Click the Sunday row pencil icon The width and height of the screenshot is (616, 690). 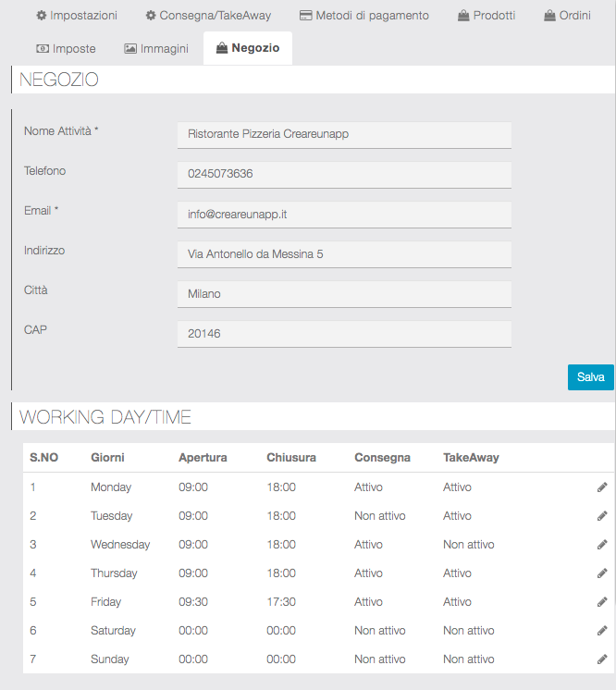[602, 659]
